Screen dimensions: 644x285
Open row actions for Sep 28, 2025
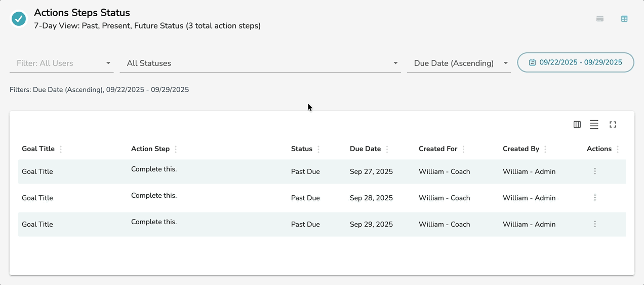[595, 198]
